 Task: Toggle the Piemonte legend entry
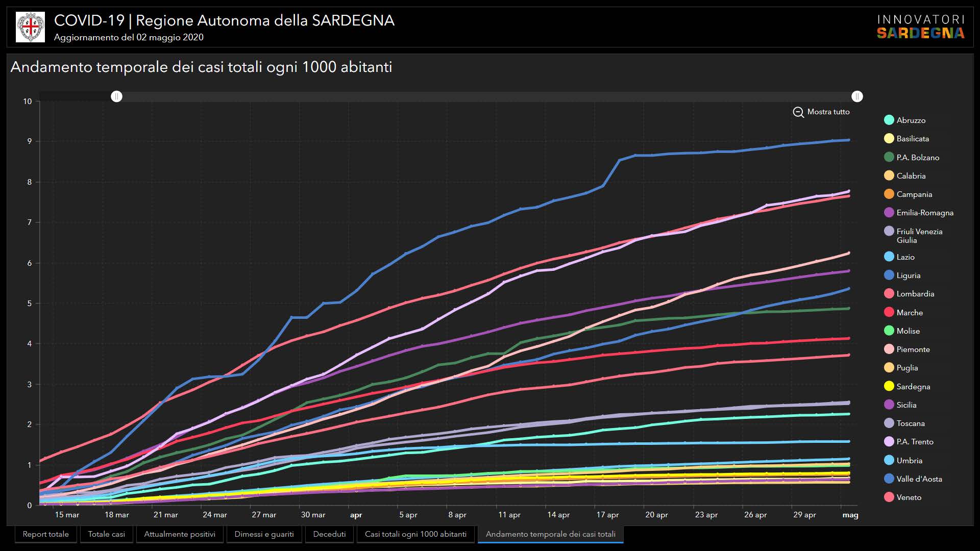[x=913, y=349]
